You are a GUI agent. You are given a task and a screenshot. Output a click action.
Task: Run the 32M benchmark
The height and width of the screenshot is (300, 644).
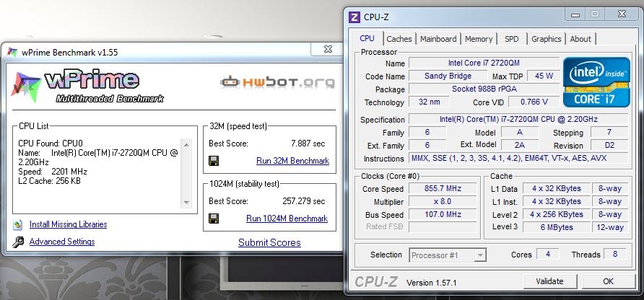(292, 161)
